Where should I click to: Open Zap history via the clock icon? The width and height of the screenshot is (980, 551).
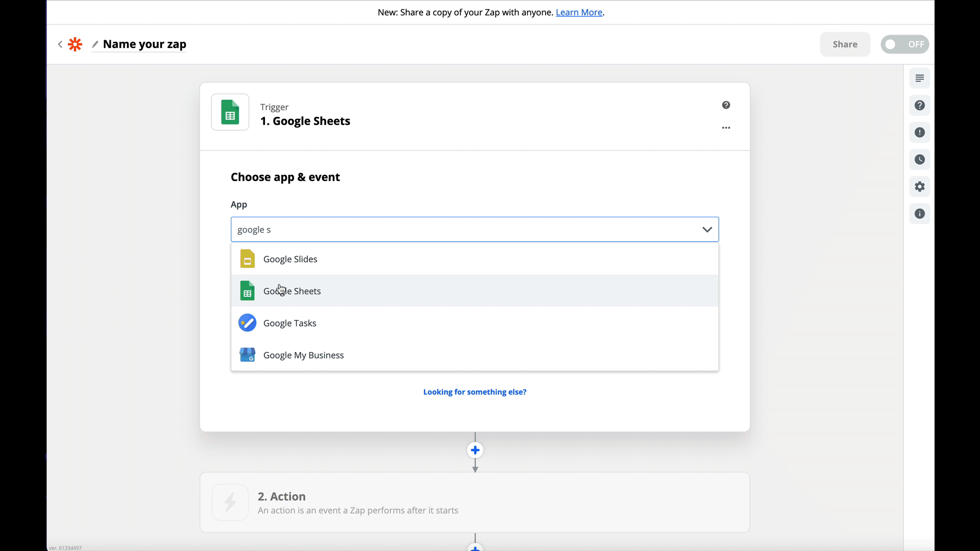point(920,160)
